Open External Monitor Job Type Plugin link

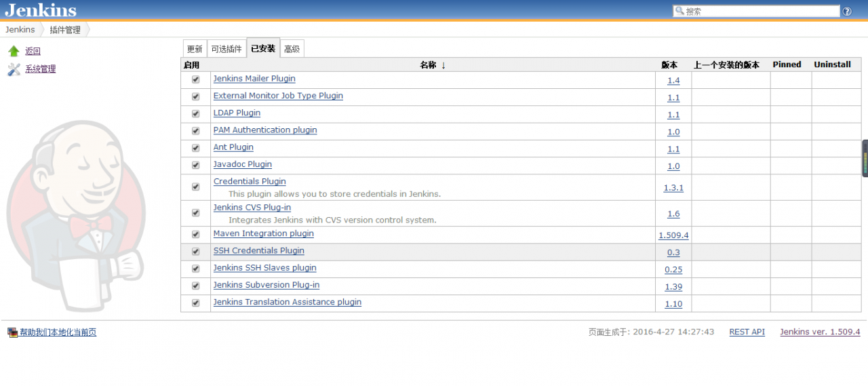278,96
